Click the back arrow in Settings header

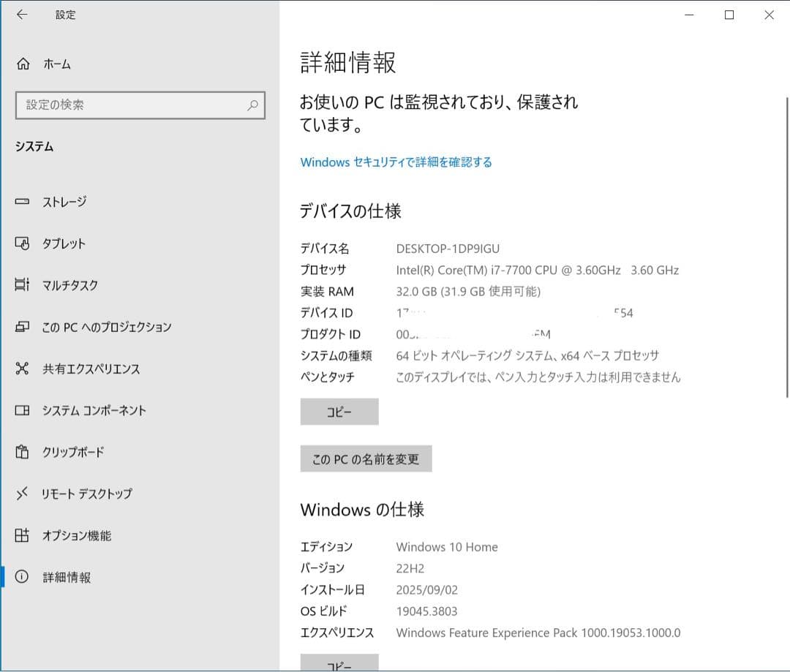click(22, 15)
